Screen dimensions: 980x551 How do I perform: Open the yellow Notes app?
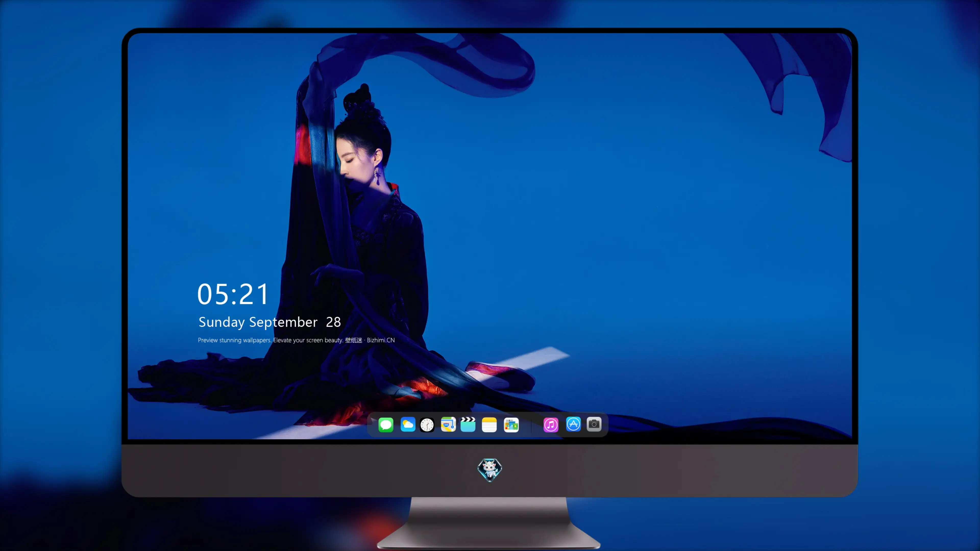tap(489, 424)
